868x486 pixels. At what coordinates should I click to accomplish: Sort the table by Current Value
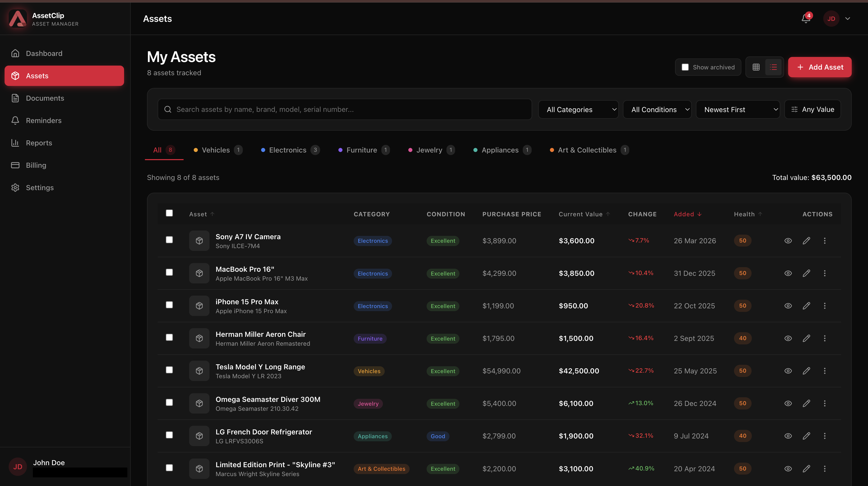coord(584,214)
